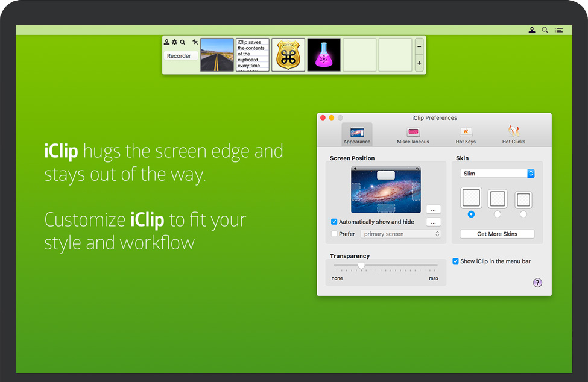Image resolution: width=588 pixels, height=382 pixels.
Task: Open the Slim skin dropdown
Action: pyautogui.click(x=497, y=174)
